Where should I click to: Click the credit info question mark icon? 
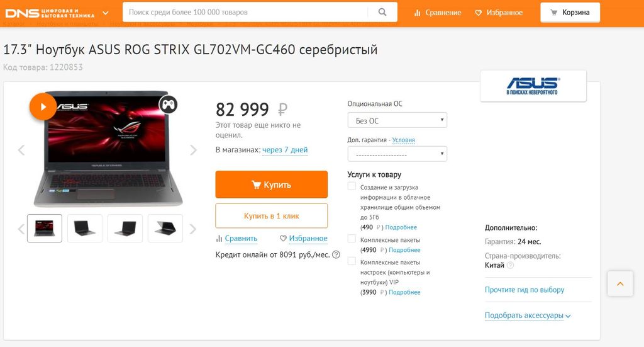pyautogui.click(x=336, y=255)
